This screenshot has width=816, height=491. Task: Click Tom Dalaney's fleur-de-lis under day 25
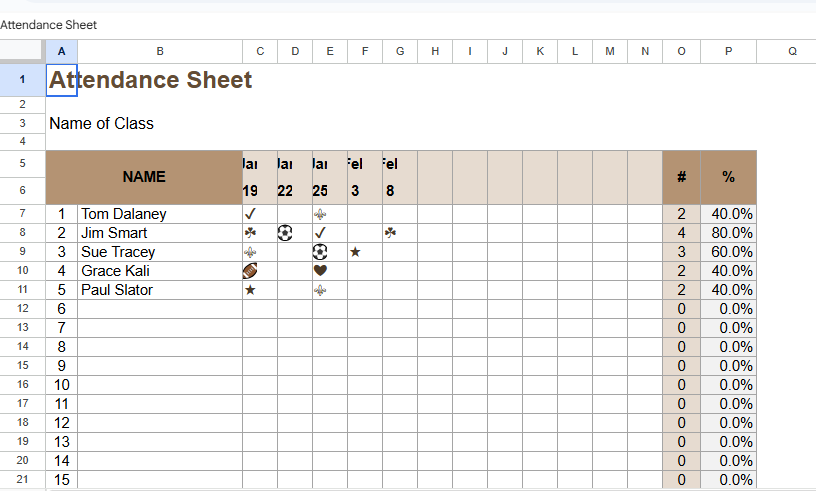320,214
